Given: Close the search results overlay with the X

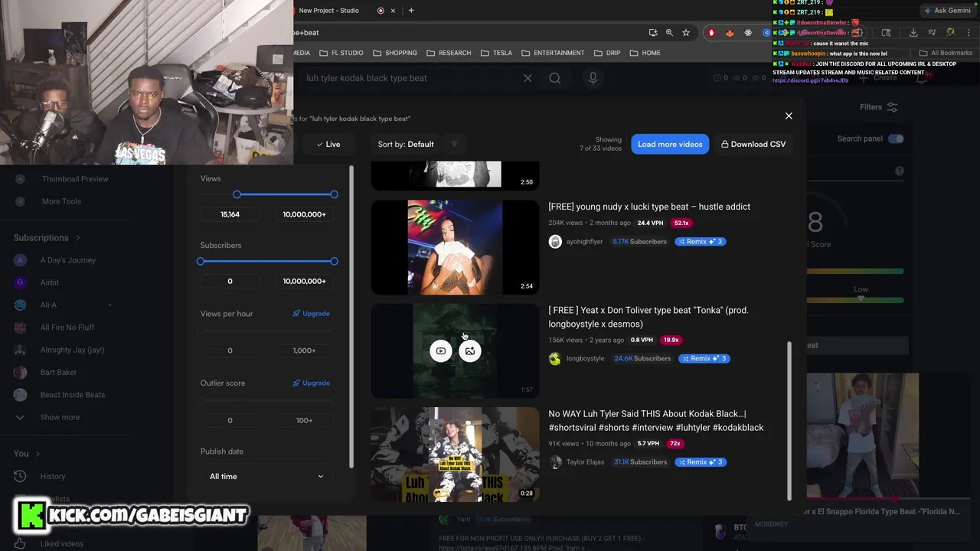Looking at the screenshot, I should [789, 116].
